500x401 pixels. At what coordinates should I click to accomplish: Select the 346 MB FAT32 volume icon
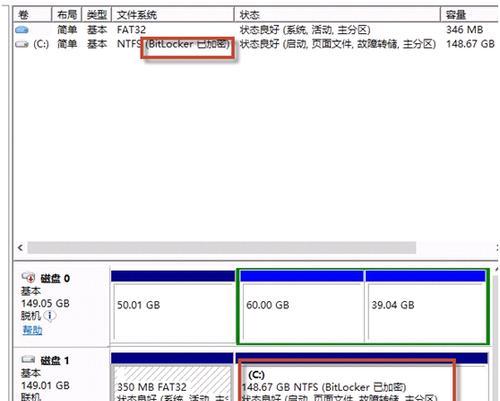pos(22,30)
